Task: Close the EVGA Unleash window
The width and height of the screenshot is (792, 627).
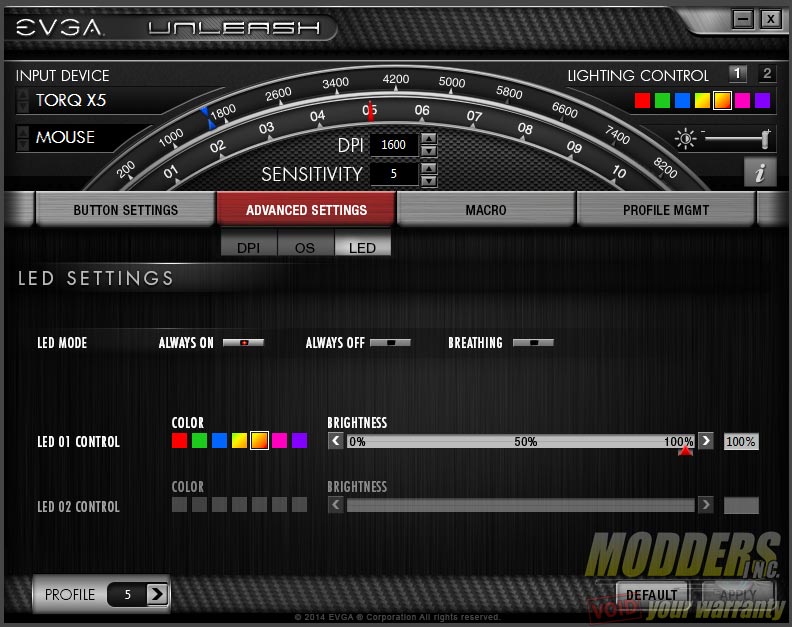Action: pyautogui.click(x=771, y=19)
